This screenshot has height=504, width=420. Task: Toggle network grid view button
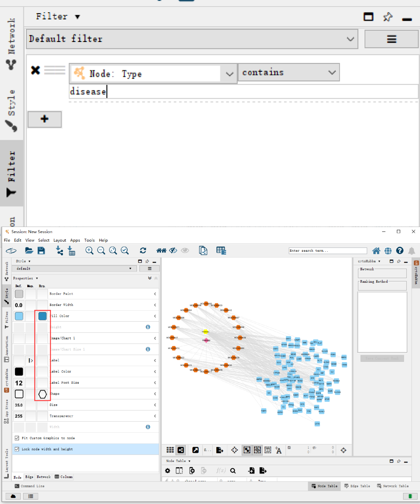coord(170,450)
